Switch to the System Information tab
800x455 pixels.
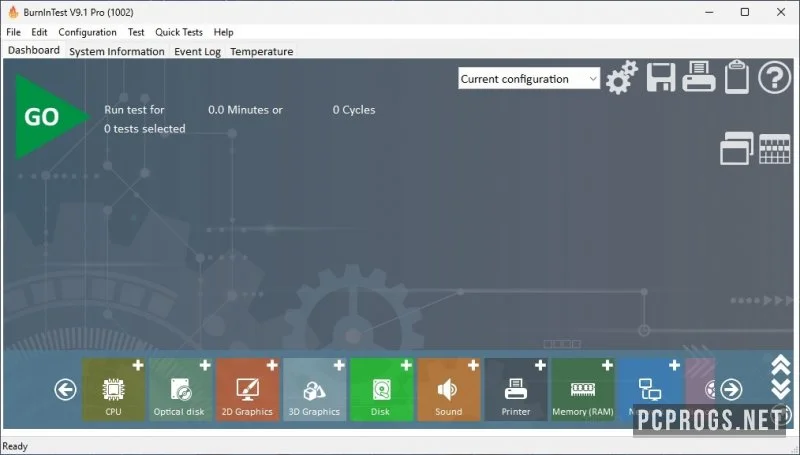(117, 52)
